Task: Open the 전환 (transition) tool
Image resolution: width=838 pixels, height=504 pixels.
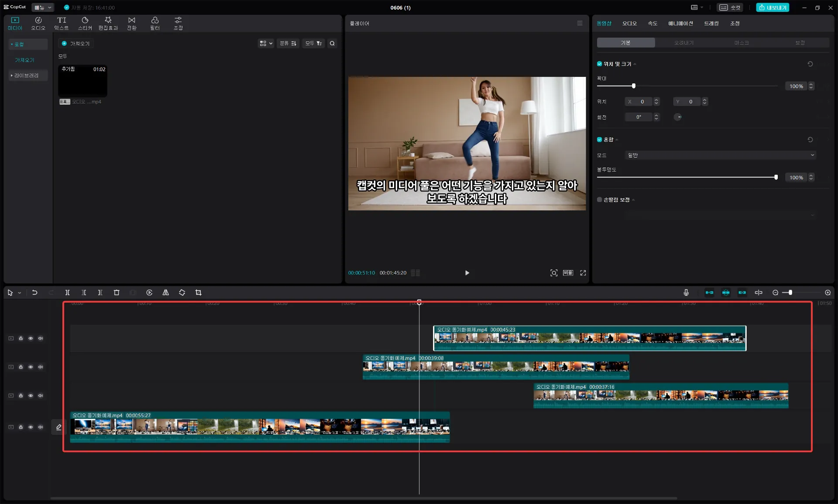Action: coord(131,23)
